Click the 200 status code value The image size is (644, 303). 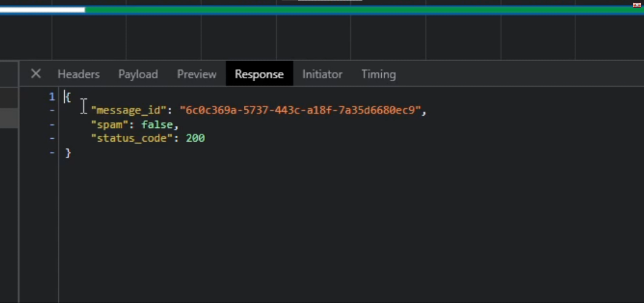[195, 138]
